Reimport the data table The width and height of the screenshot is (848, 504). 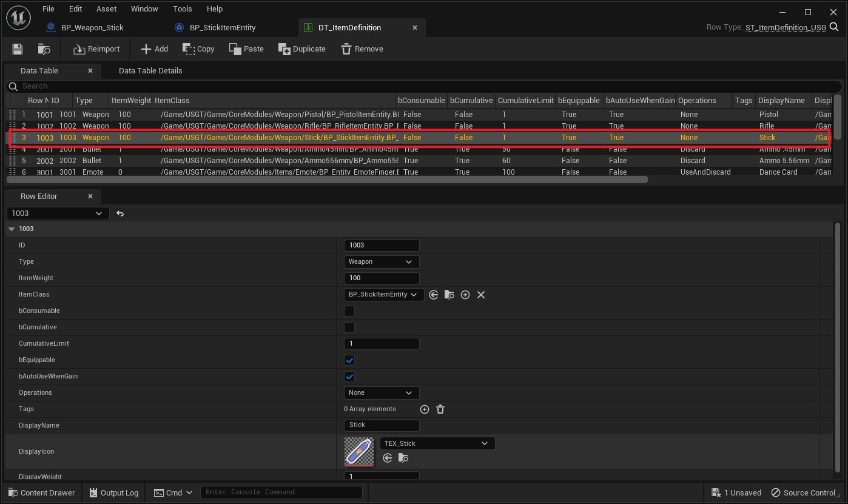pyautogui.click(x=96, y=49)
